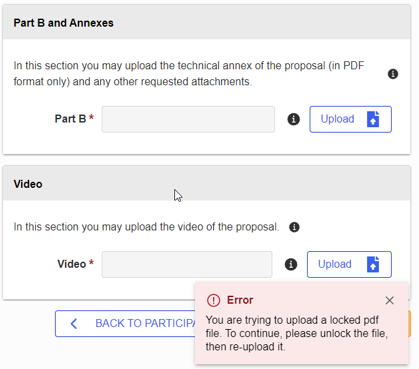
Task: Click the info icon next to the Video field
Action: [291, 264]
